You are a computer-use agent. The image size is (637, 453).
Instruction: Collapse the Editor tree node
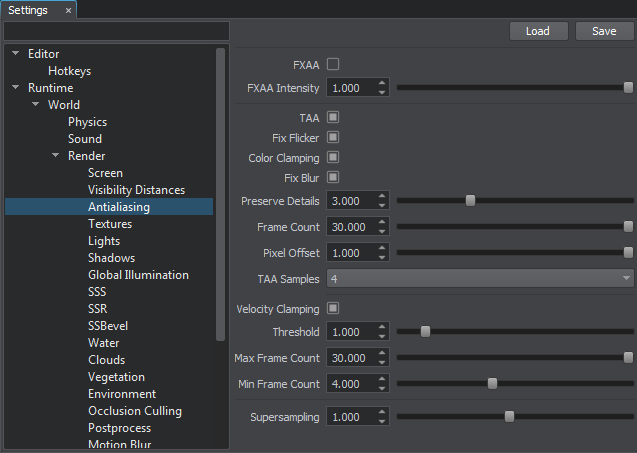[x=16, y=54]
